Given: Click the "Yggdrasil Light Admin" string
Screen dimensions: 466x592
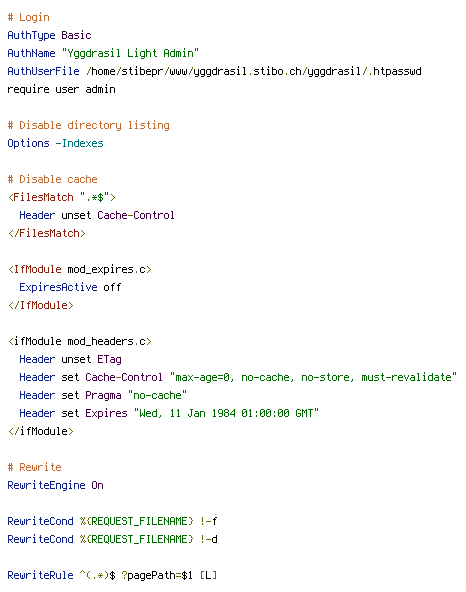Looking at the screenshot, I should [x=130, y=53].
